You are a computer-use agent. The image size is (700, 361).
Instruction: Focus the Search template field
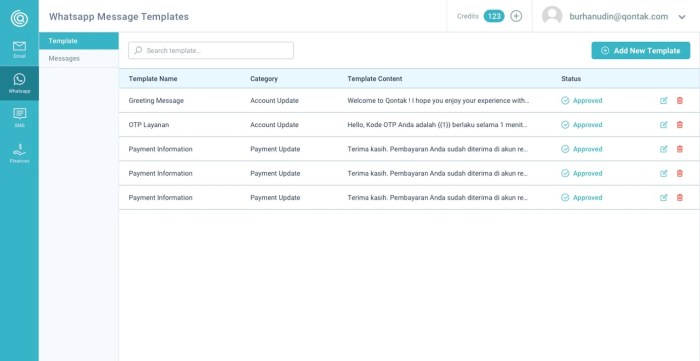click(211, 50)
